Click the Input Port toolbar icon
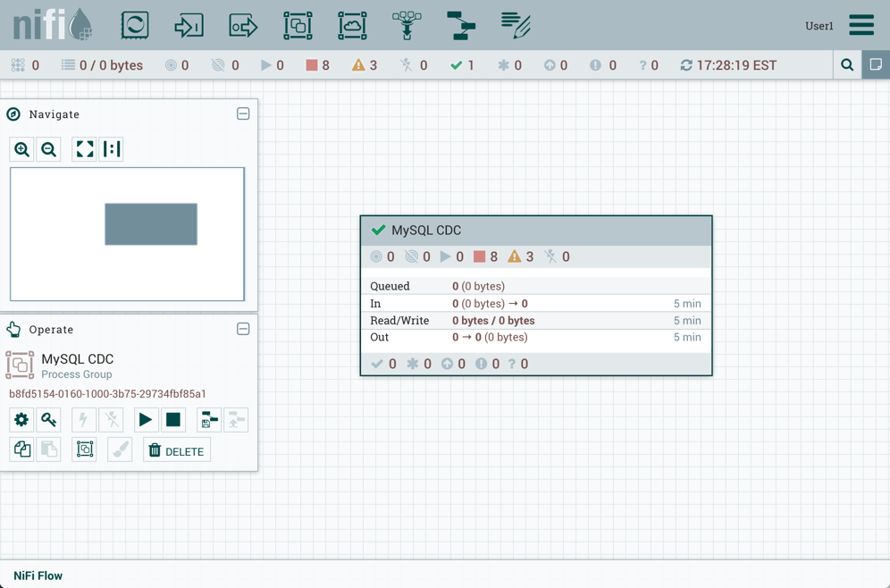 [x=189, y=25]
